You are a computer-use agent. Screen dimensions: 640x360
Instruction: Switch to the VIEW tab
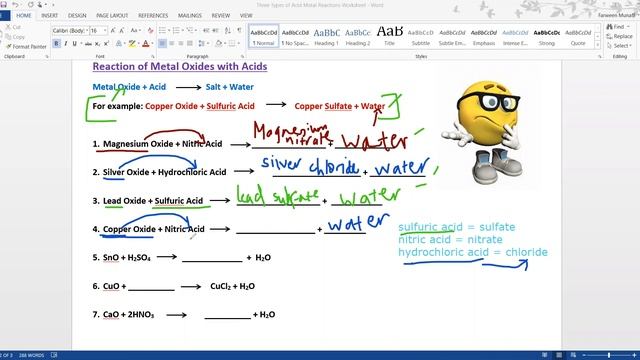tap(246, 16)
